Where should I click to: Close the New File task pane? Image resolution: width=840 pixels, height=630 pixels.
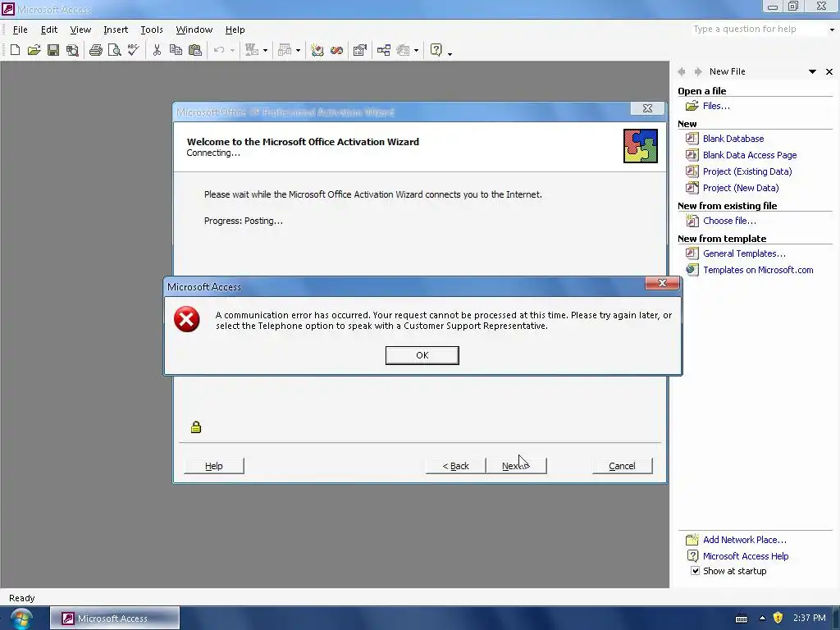tap(829, 72)
